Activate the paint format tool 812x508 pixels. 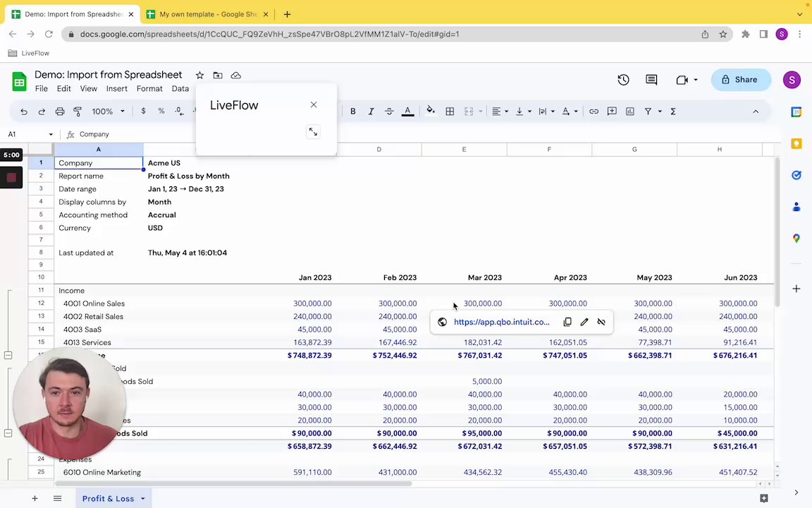click(x=78, y=111)
